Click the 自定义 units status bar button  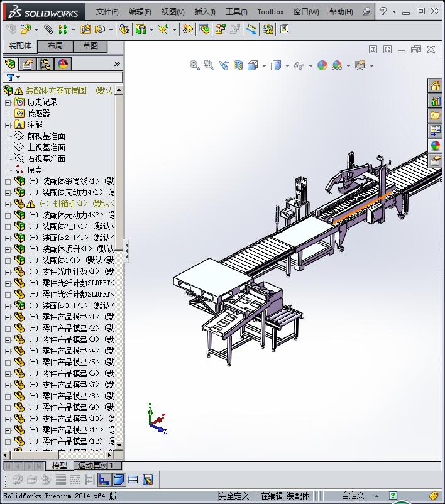[353, 496]
